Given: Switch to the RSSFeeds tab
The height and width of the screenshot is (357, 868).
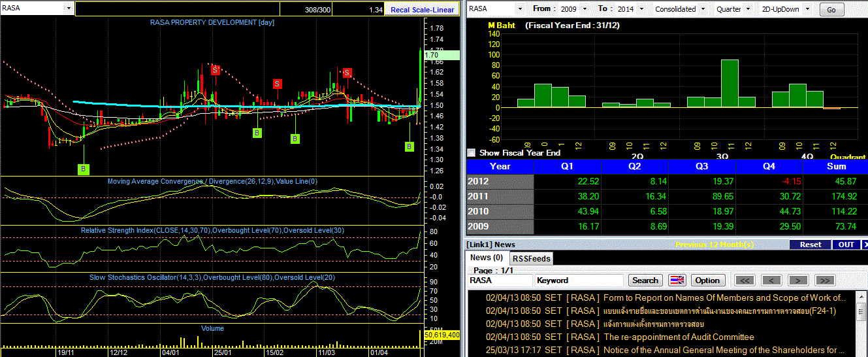Looking at the screenshot, I should (531, 258).
